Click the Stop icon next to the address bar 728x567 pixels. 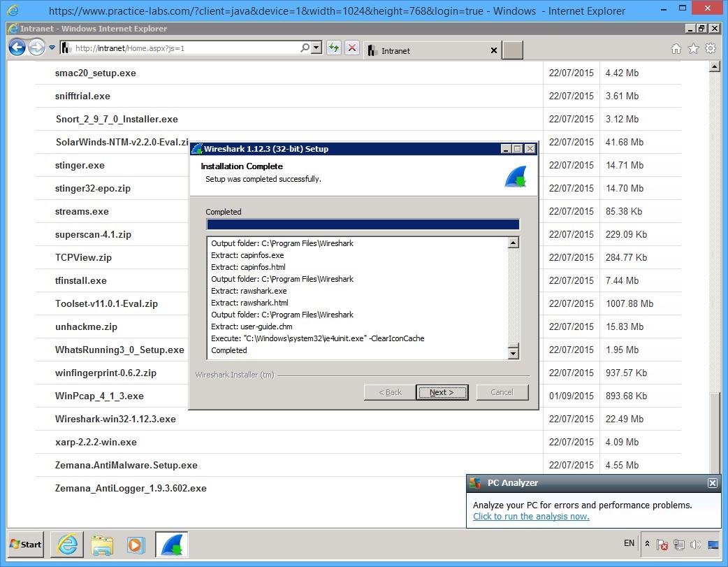tap(350, 48)
